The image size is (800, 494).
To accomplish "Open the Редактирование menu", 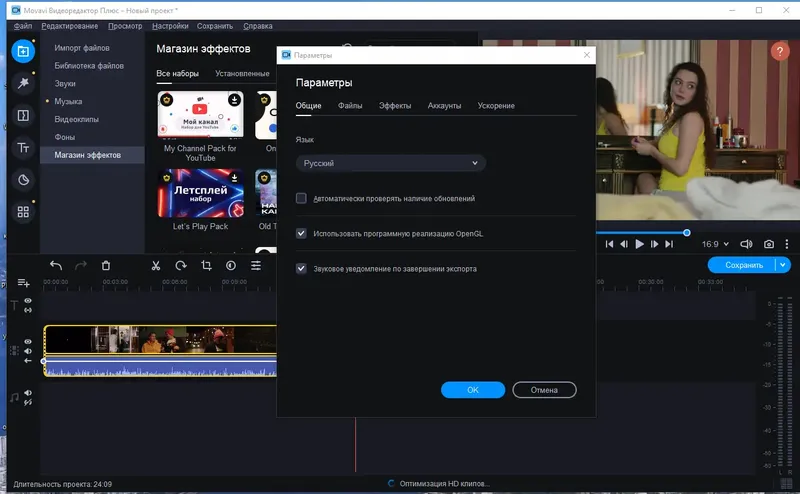I will [x=69, y=26].
